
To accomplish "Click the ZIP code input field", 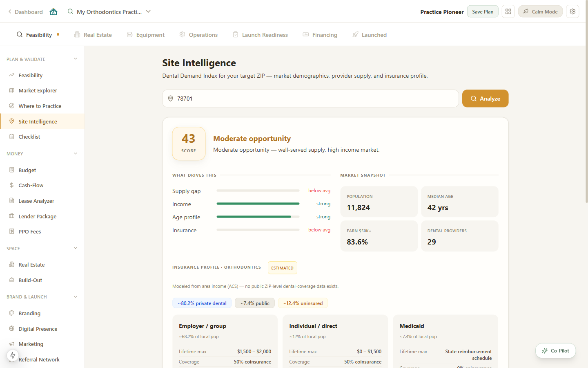I will [311, 99].
